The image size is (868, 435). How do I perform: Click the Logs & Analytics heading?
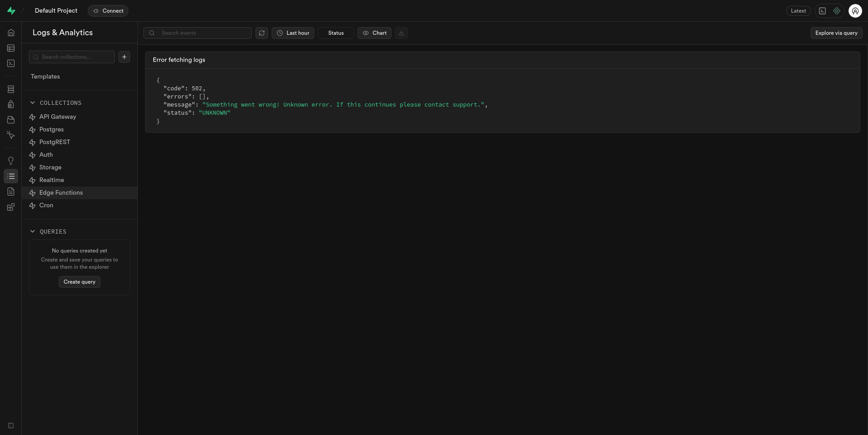[x=62, y=33]
